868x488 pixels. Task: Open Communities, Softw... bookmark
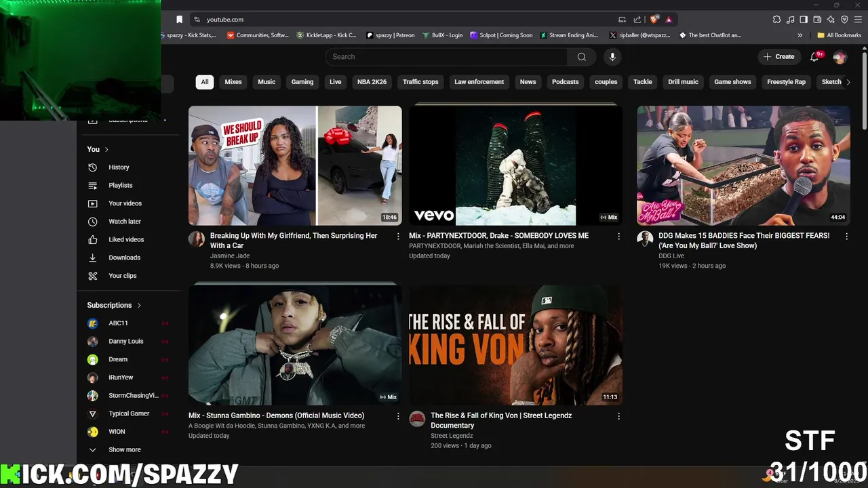[x=258, y=35]
